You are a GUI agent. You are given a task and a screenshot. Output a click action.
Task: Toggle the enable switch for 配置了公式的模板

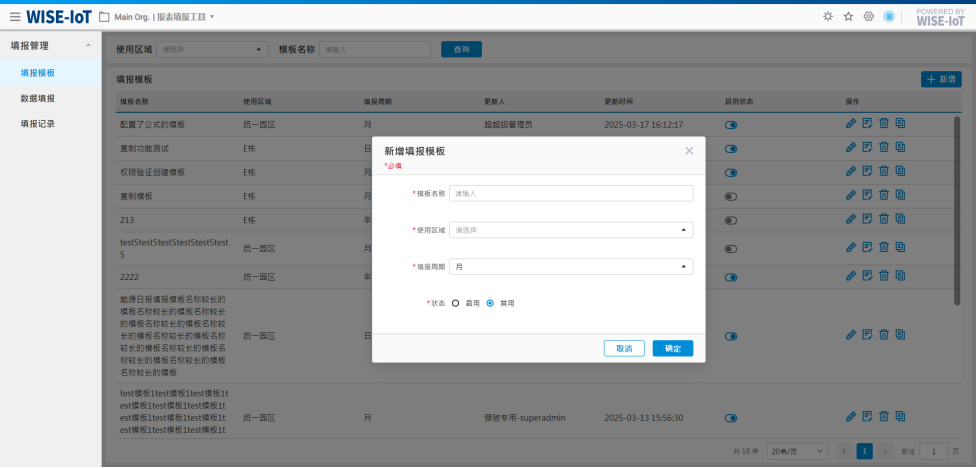tap(731, 125)
